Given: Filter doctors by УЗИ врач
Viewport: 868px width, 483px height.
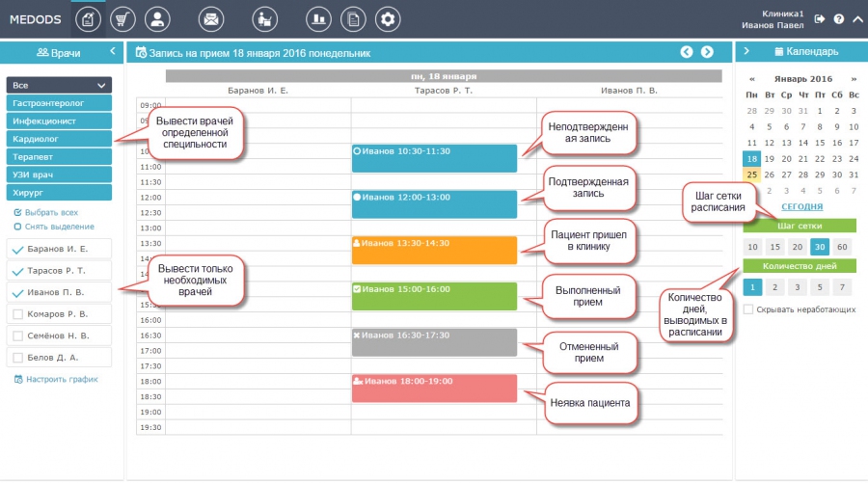Looking at the screenshot, I should click(x=59, y=174).
